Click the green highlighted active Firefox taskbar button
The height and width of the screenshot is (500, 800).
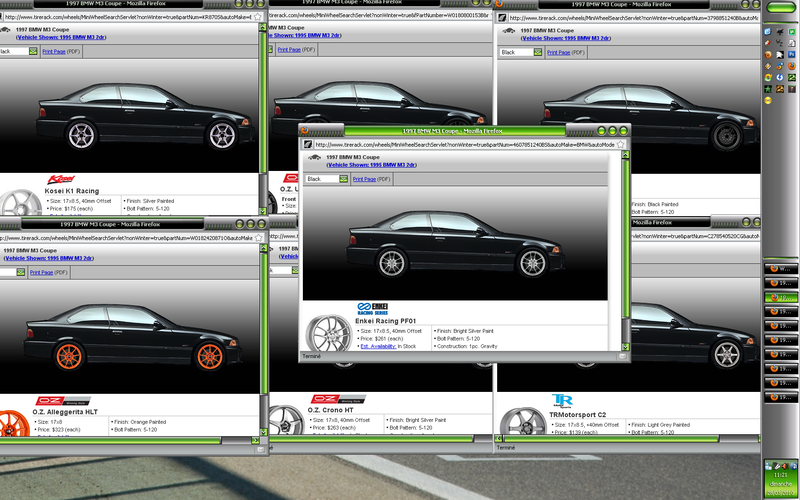click(781, 297)
